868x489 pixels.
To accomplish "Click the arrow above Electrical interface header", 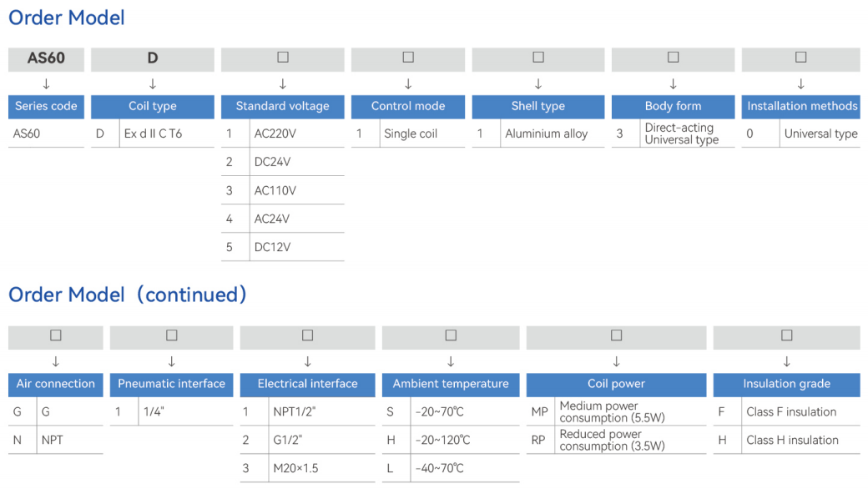I will 307,361.
